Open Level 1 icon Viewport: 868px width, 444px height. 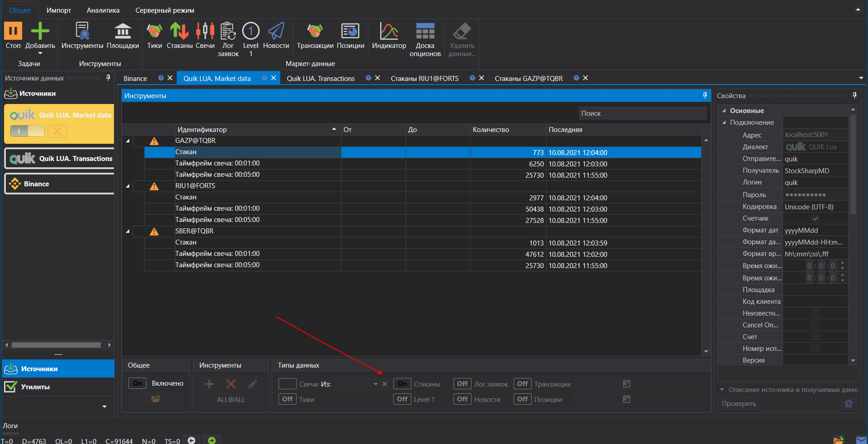tap(251, 31)
